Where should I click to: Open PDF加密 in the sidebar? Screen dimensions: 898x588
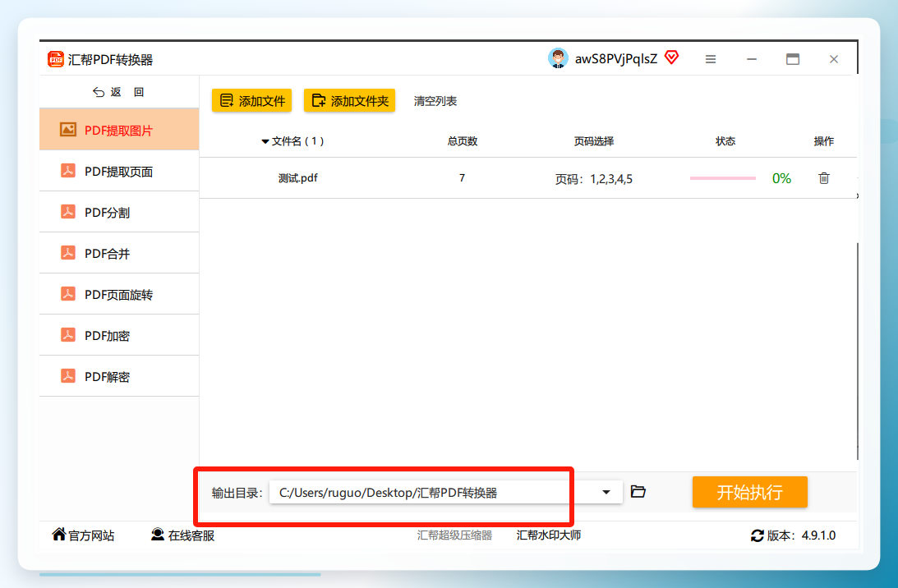119,336
